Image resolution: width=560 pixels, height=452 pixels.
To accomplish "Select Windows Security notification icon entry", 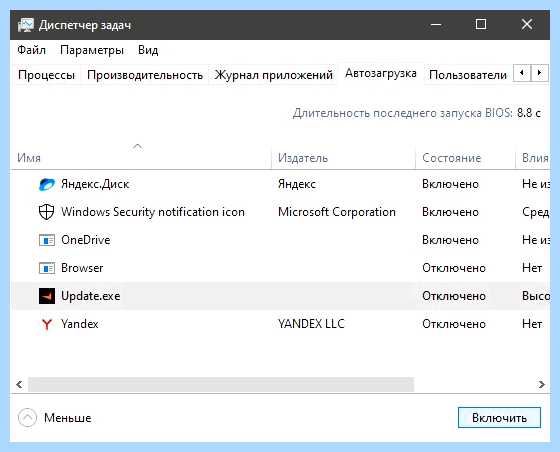I will click(153, 212).
